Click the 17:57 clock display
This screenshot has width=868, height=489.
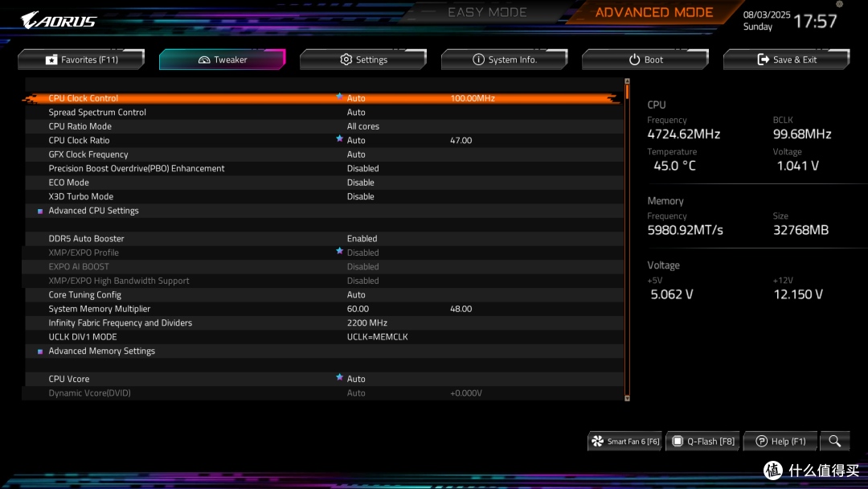coord(816,21)
